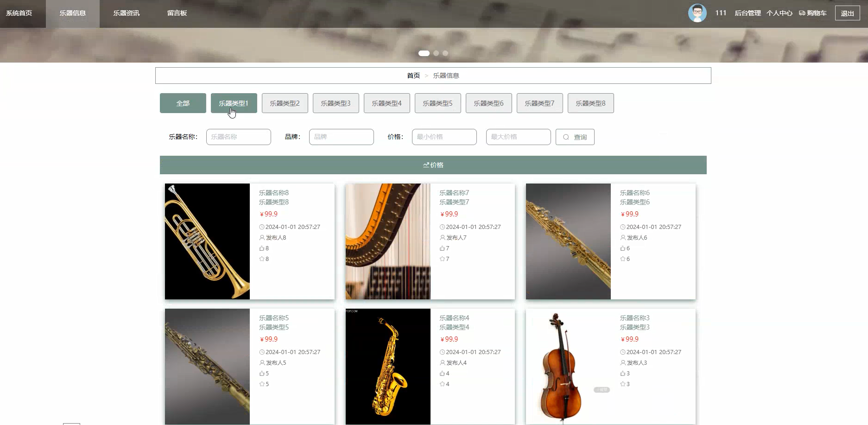868x425 pixels.
Task: Click the magnifier icon in the 查询 button
Action: click(566, 137)
